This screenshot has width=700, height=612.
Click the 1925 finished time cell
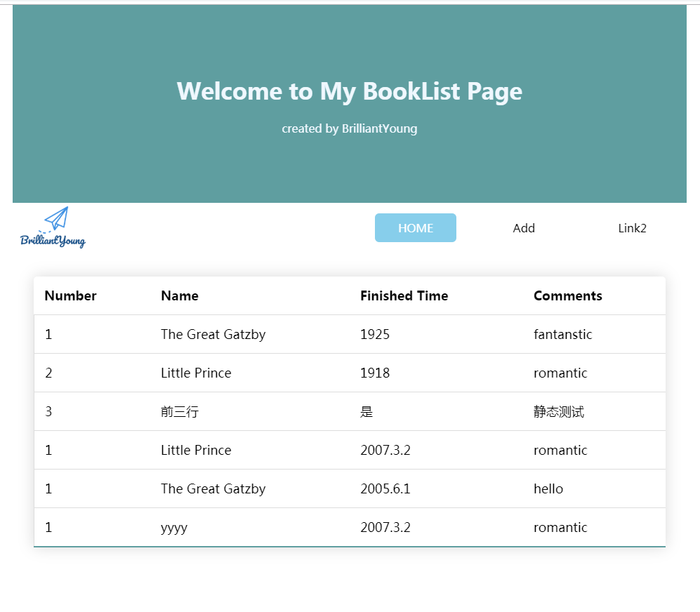(375, 334)
